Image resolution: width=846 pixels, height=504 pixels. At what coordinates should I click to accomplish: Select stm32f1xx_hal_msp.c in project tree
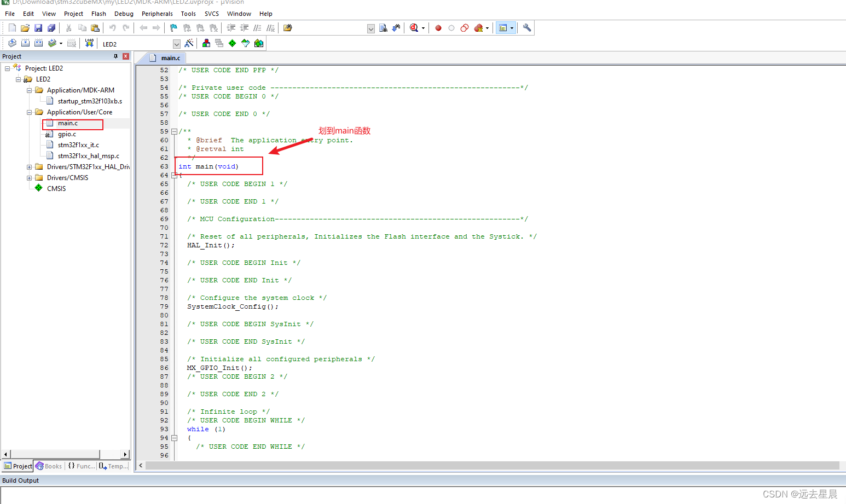click(88, 156)
